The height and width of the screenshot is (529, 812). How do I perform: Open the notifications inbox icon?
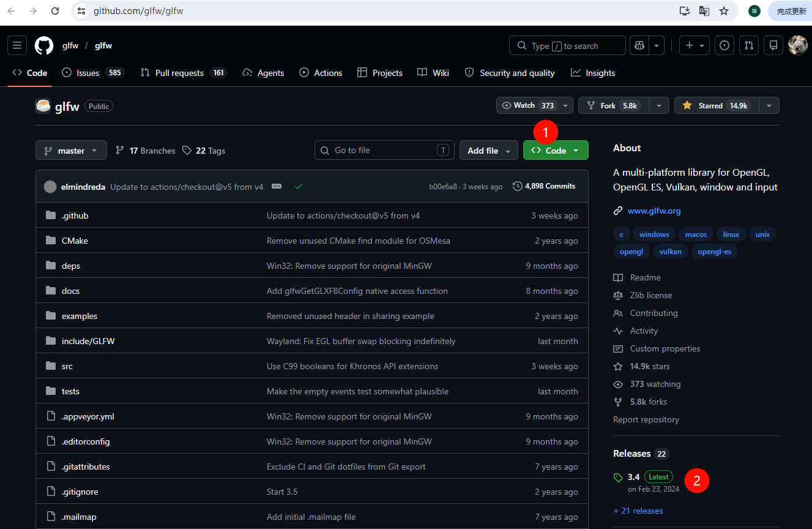click(x=773, y=45)
